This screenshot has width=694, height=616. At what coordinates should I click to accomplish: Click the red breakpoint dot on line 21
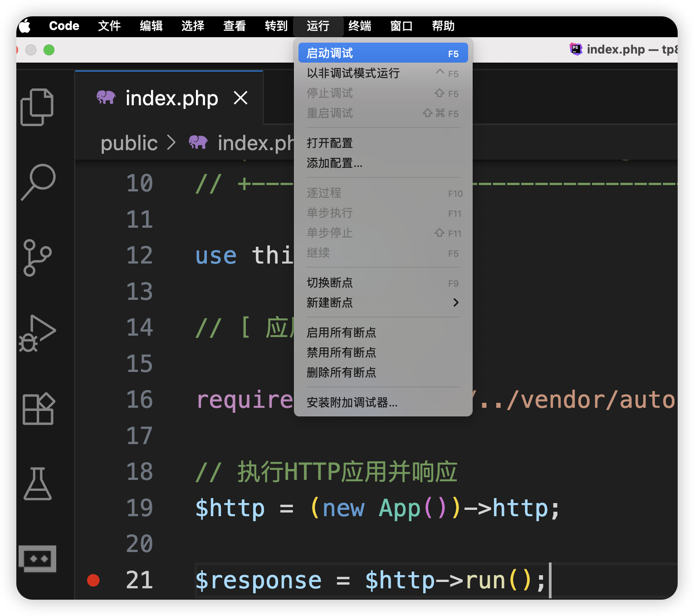coord(93,579)
